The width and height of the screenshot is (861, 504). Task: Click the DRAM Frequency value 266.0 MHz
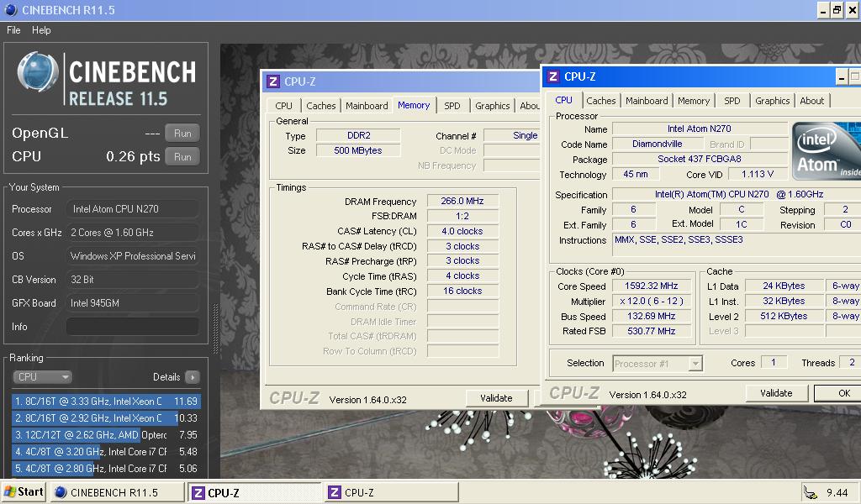pos(462,202)
